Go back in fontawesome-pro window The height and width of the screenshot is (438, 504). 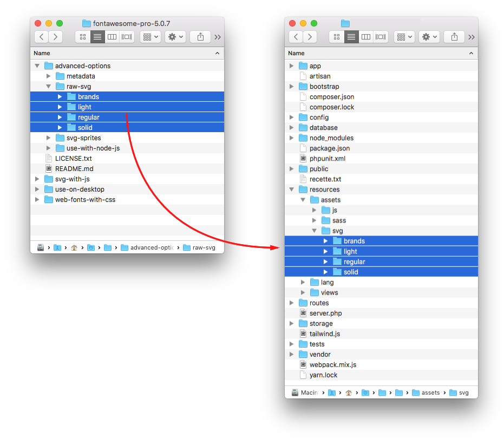click(42, 37)
